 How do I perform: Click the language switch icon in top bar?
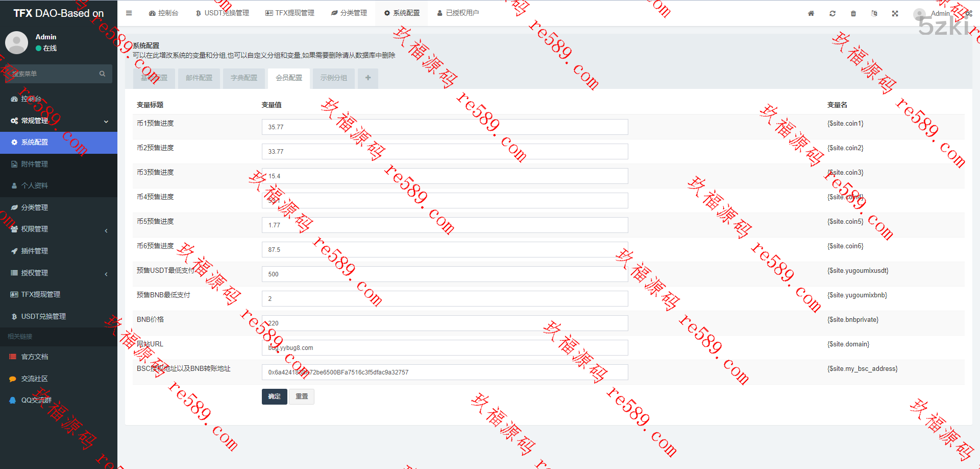point(874,14)
